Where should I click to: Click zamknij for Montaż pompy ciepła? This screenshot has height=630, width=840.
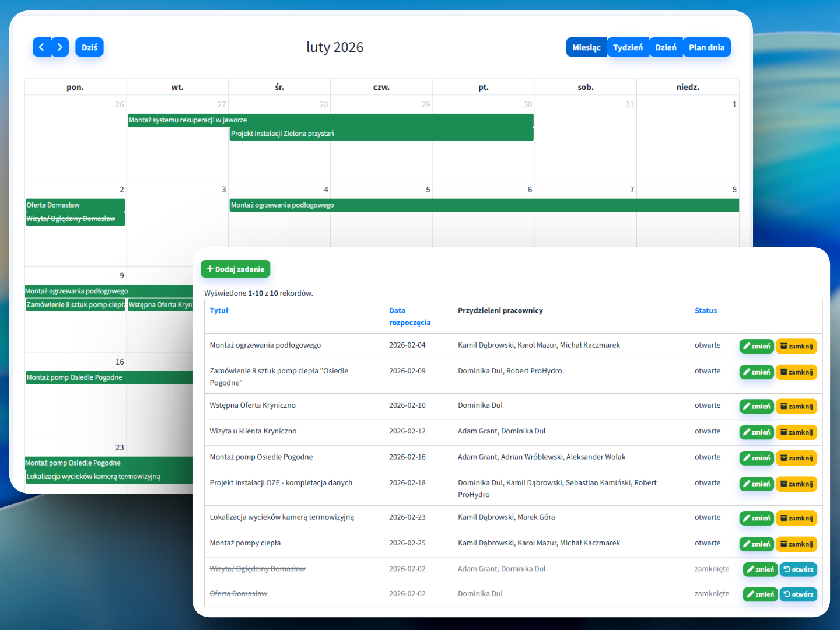796,544
